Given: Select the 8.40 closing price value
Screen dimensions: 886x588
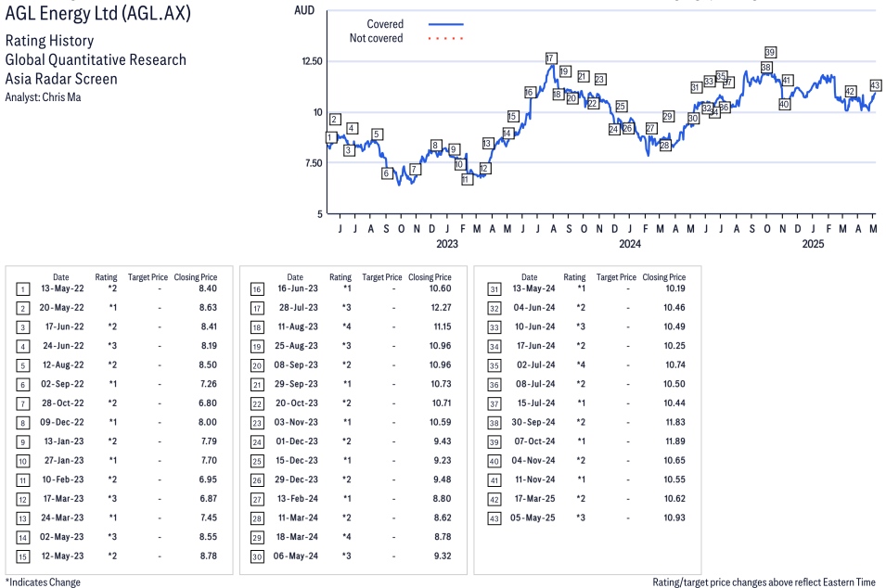Looking at the screenshot, I should click(208, 288).
